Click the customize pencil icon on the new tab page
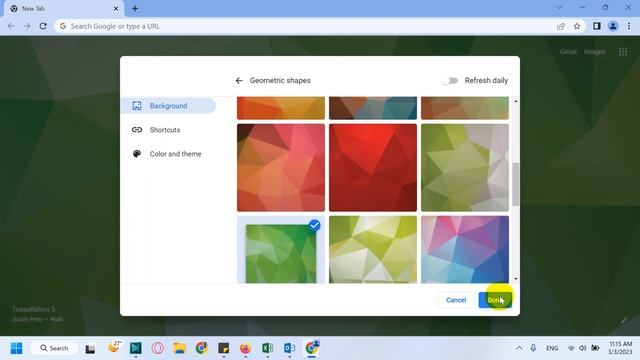The image size is (640, 360). coord(624,320)
